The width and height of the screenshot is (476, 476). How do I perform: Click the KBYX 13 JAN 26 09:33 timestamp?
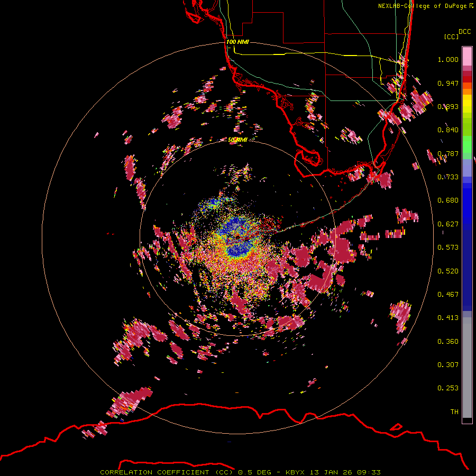click(x=333, y=472)
